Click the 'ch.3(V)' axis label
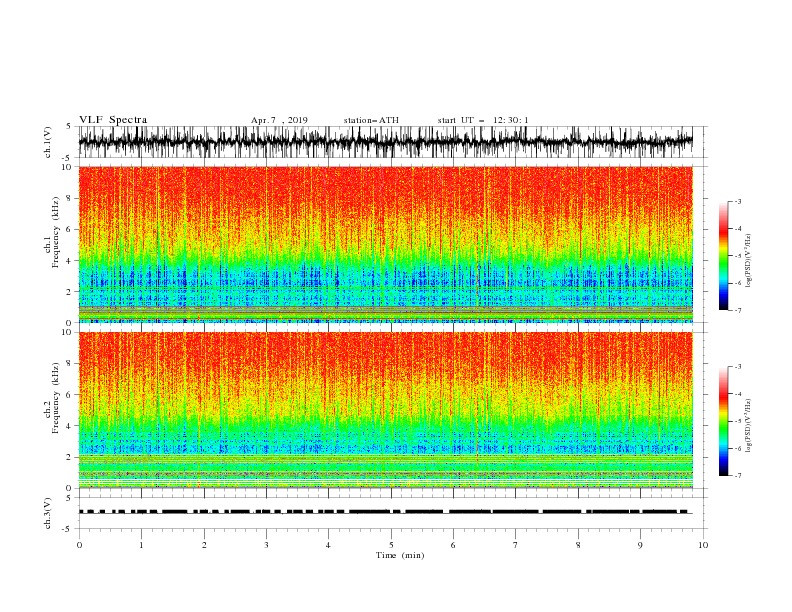 tap(48, 513)
